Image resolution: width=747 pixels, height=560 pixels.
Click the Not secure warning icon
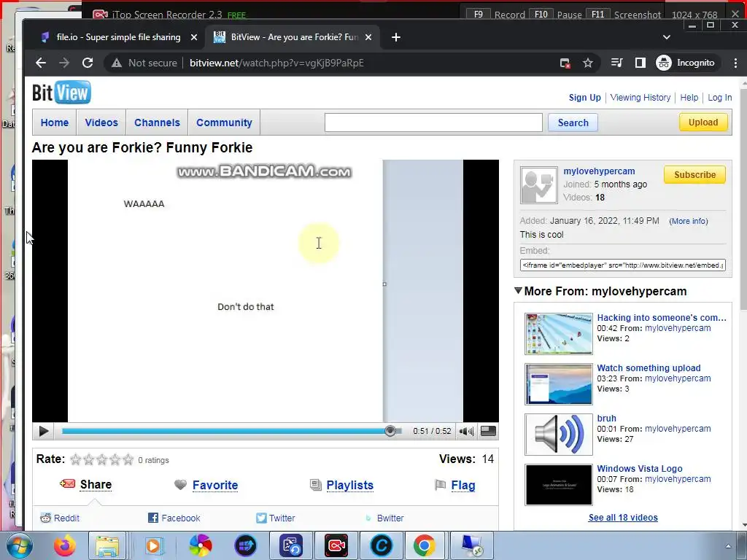tap(117, 63)
